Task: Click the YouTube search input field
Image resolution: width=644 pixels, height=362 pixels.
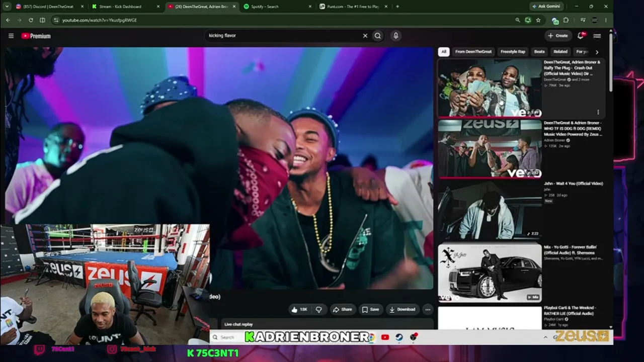Action: pos(284,36)
